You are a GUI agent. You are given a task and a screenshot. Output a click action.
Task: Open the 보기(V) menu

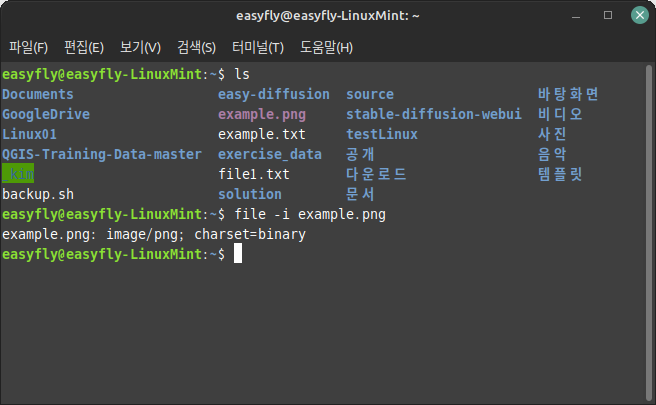(140, 47)
